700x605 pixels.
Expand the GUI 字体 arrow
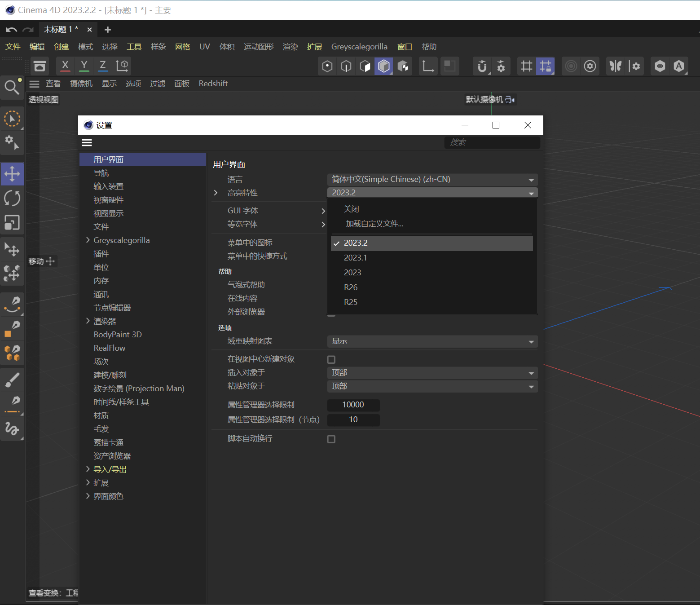[x=323, y=211]
